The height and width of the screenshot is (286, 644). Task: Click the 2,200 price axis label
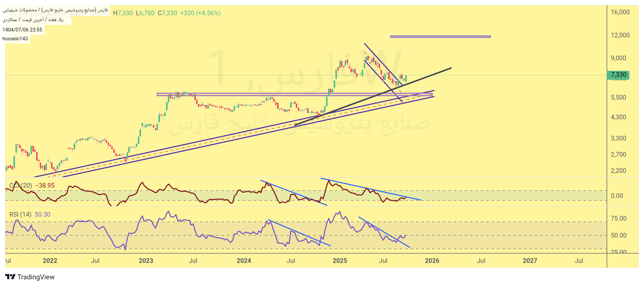tap(618, 171)
